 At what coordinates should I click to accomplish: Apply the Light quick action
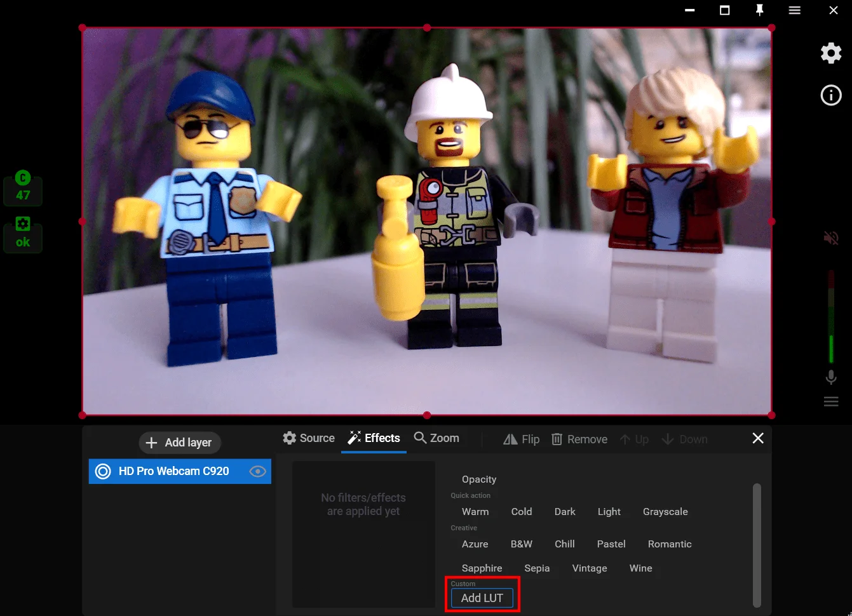(609, 512)
